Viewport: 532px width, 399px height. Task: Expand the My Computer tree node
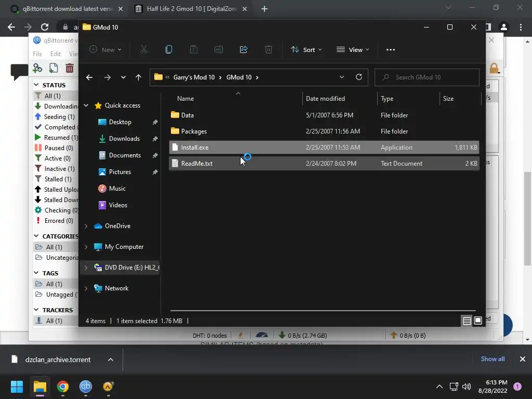click(x=86, y=247)
